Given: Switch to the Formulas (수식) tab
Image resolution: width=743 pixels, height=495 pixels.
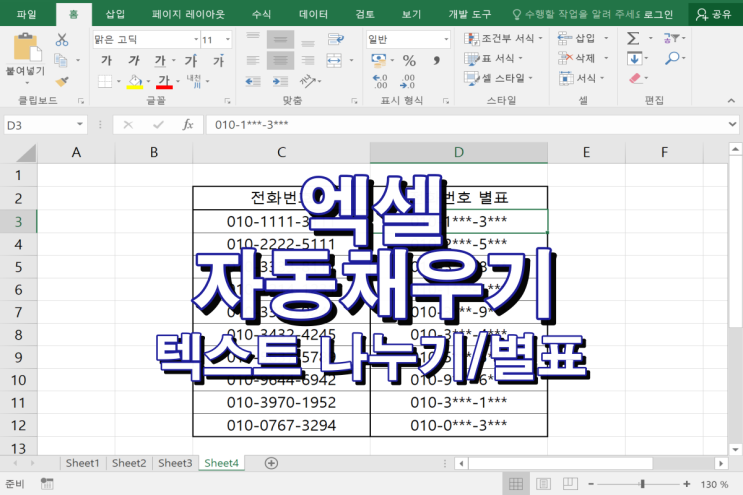Looking at the screenshot, I should (x=262, y=14).
